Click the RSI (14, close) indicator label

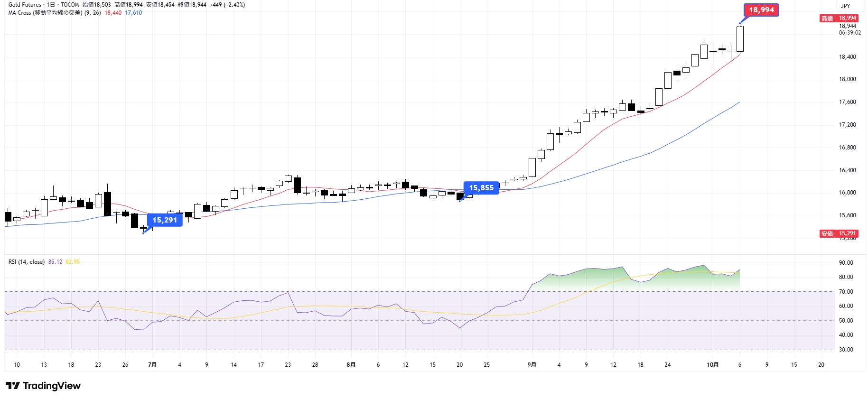tap(27, 262)
